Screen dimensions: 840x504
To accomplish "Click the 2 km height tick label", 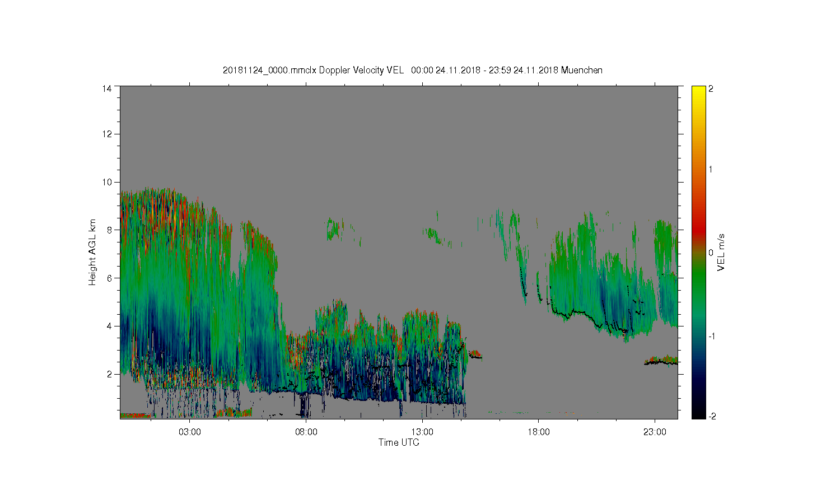I will pyautogui.click(x=109, y=374).
